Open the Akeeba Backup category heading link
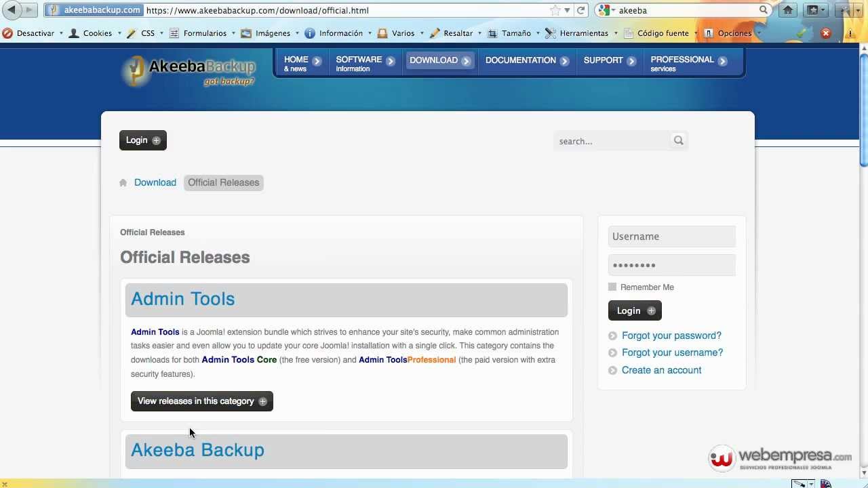The width and height of the screenshot is (868, 488). click(197, 450)
